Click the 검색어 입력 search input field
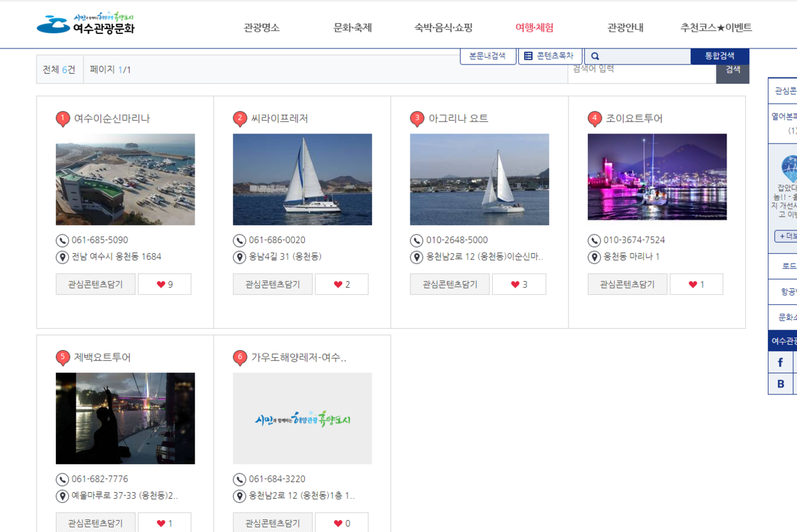 (x=638, y=68)
